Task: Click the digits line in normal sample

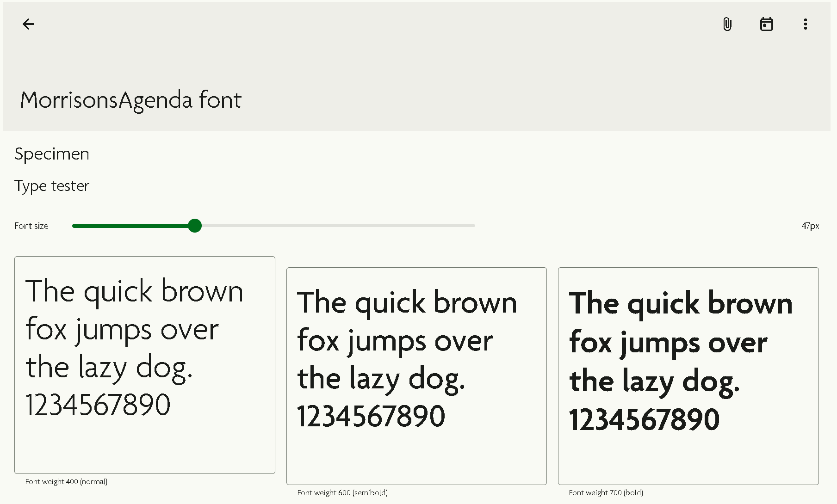Action: tap(98, 405)
